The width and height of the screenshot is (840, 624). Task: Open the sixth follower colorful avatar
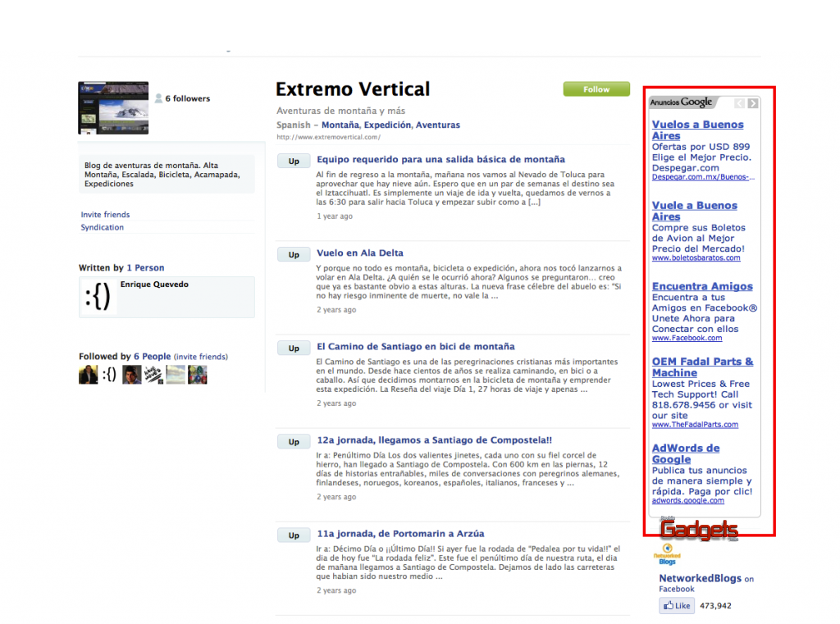point(198,375)
